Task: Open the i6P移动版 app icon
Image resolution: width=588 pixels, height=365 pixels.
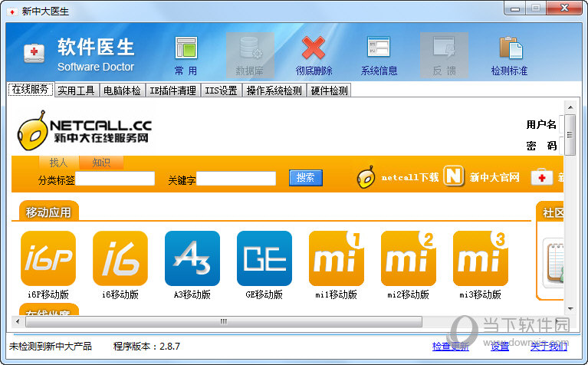Action: (x=48, y=258)
